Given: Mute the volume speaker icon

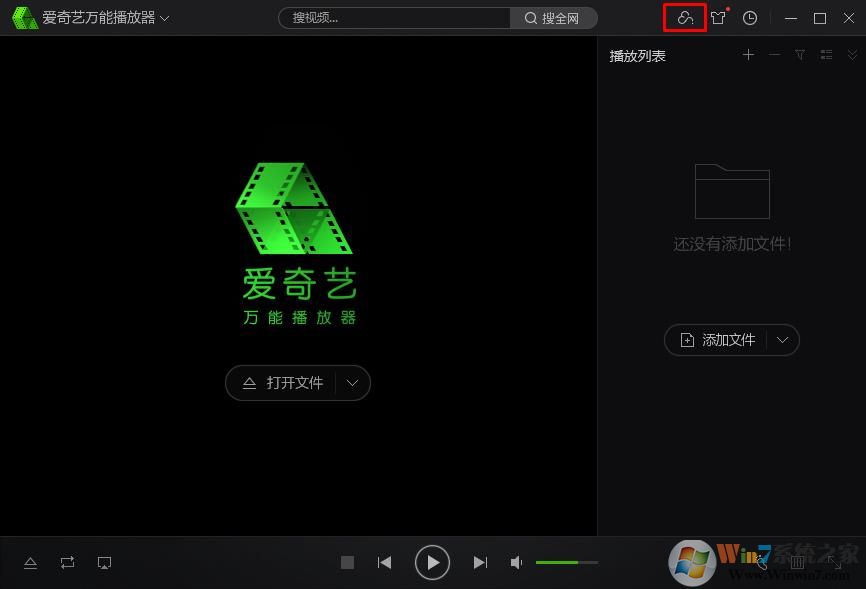Looking at the screenshot, I should (516, 562).
